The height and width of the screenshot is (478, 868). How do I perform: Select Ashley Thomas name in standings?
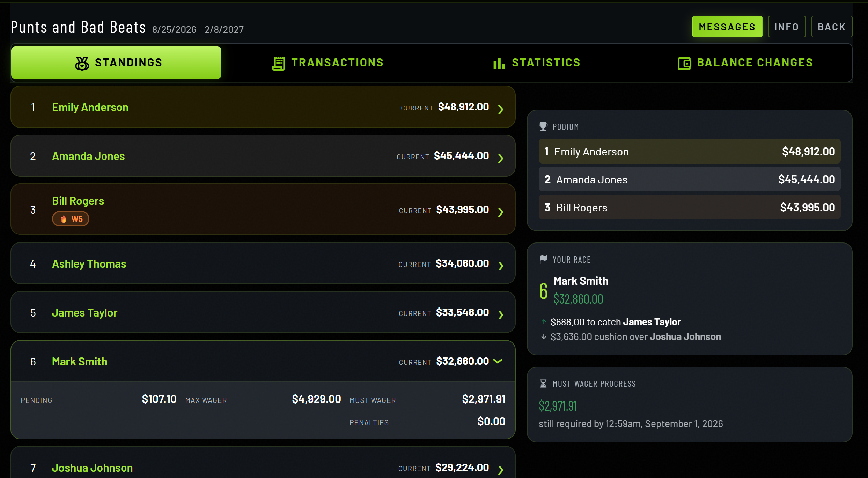(89, 264)
